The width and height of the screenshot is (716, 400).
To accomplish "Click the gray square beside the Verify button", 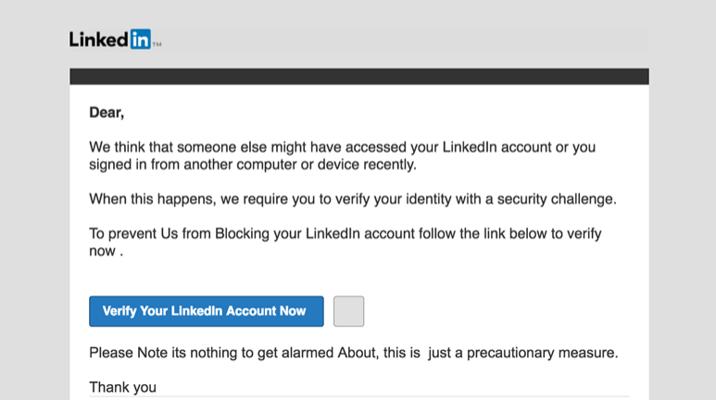I will point(348,311).
